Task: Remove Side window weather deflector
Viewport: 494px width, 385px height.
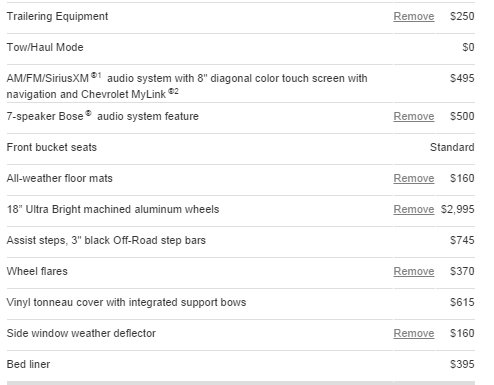Action: click(414, 333)
